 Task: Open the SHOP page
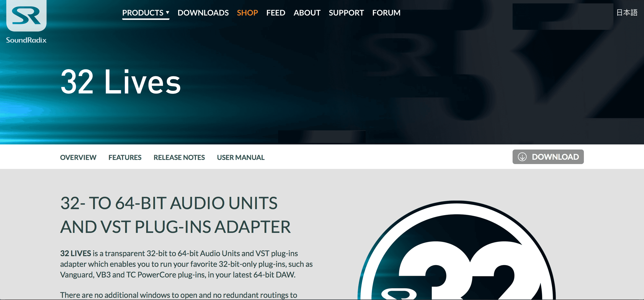(x=247, y=13)
